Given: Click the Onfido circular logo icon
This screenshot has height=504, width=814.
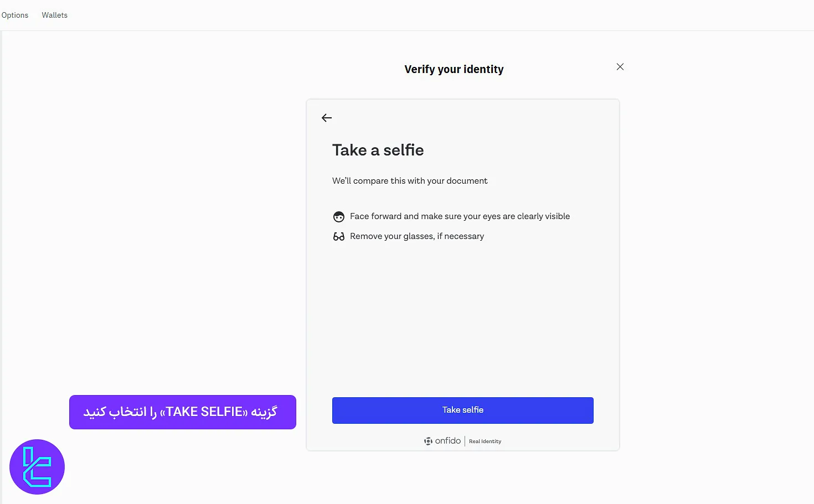Looking at the screenshot, I should click(428, 441).
